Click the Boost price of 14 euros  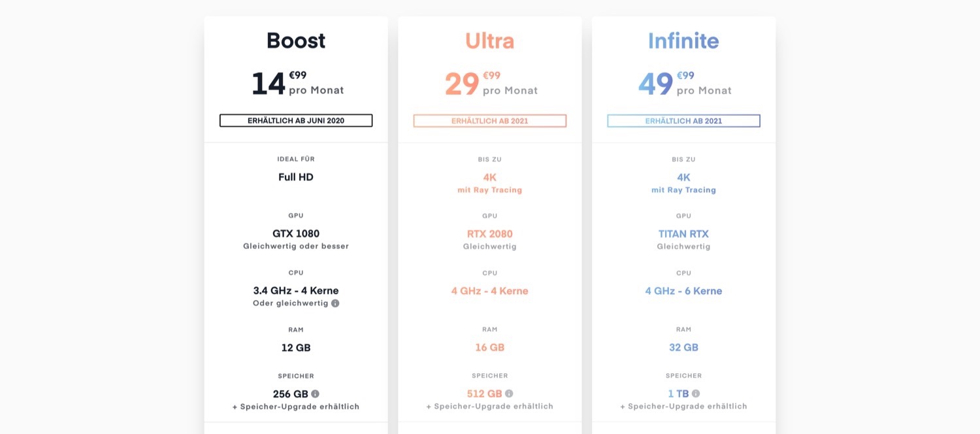point(269,84)
